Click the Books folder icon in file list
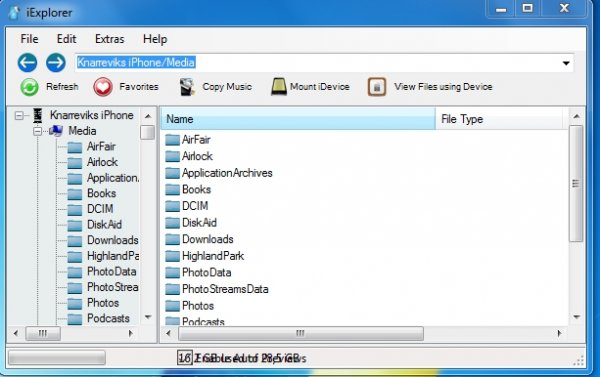 tap(172, 189)
